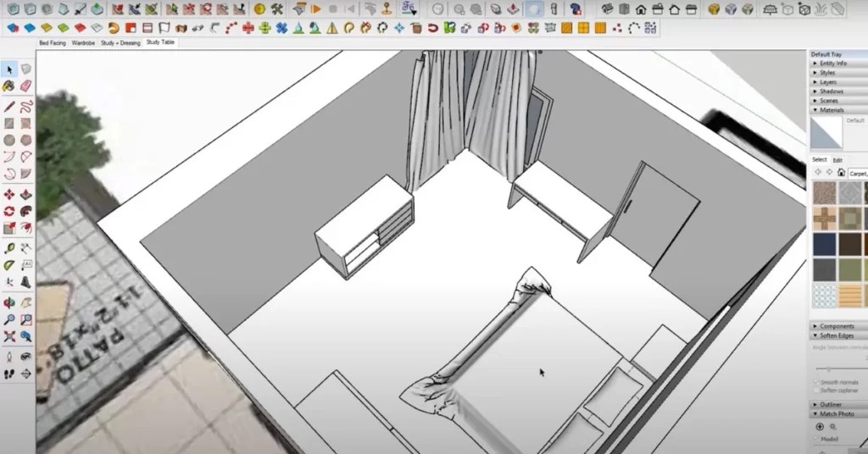This screenshot has height=454, width=868.
Task: Activate the Pan hand tool
Action: click(x=26, y=302)
